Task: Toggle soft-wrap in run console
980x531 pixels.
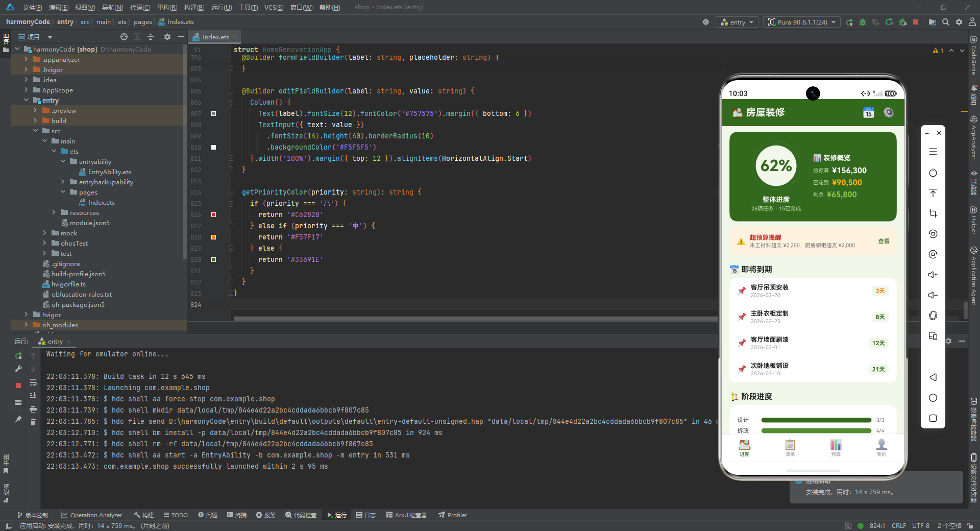Action: (x=33, y=382)
